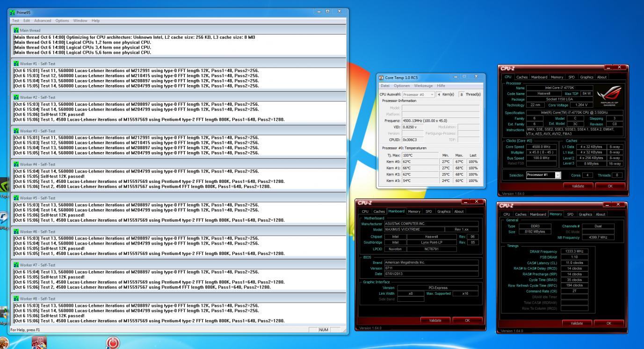
Task: Click the NUM indicator in Prime95 status bar
Action: (324, 330)
